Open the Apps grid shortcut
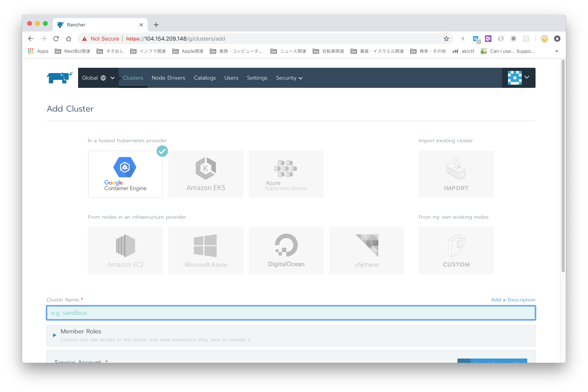 tap(38, 51)
